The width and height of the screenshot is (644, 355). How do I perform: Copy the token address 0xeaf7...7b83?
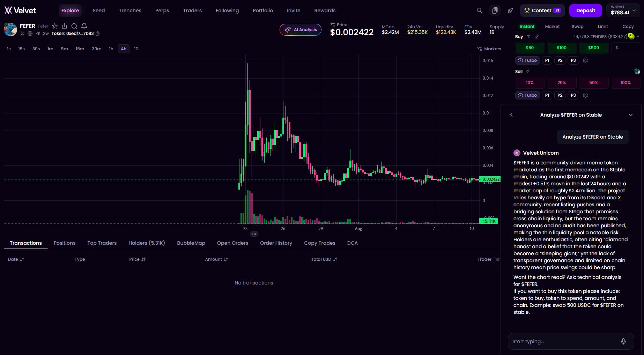point(98,34)
